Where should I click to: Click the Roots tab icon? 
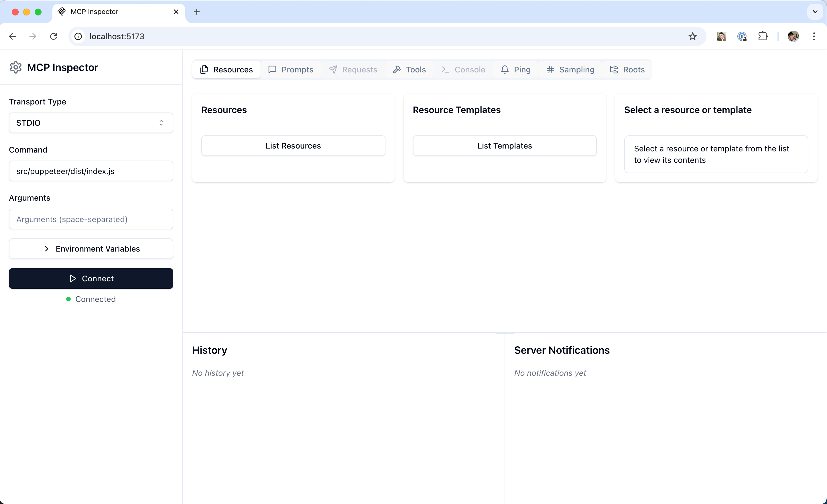click(614, 70)
